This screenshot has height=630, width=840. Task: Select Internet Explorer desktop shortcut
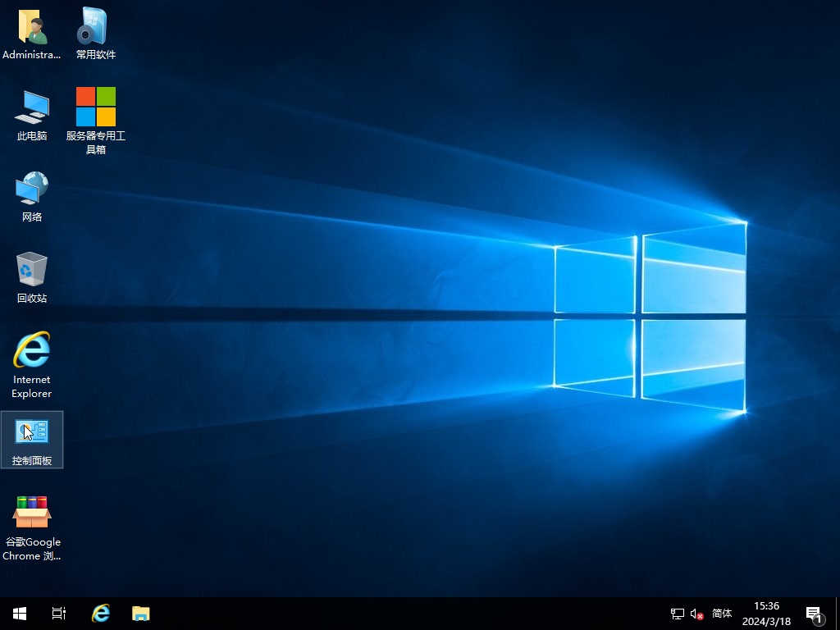click(32, 351)
